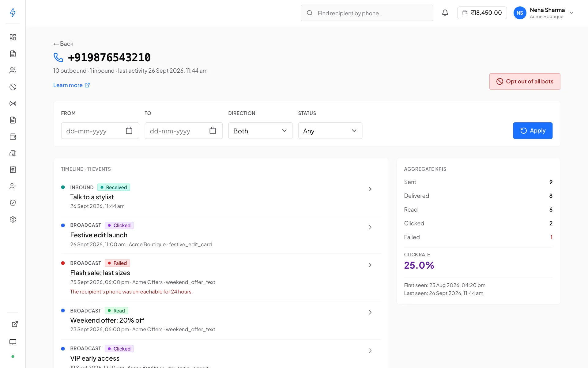The height and width of the screenshot is (368, 588).
Task: Click the phone number +919876543210 heading
Action: 109,58
